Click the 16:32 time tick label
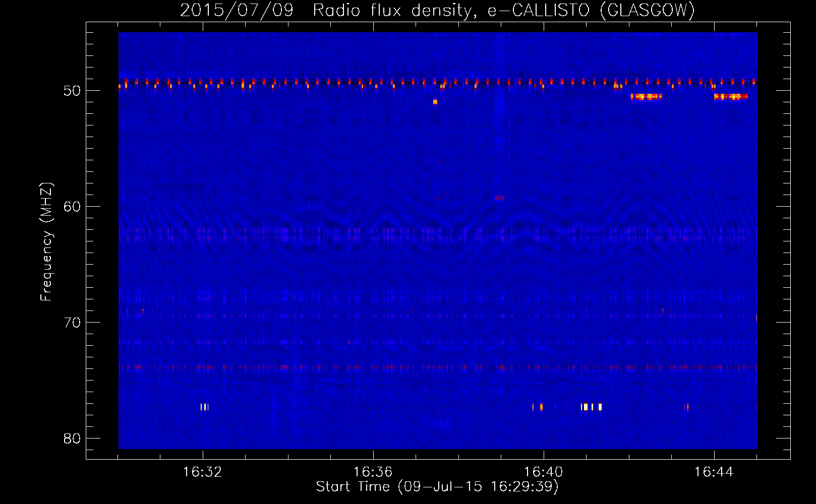Viewport: 816px width, 504px height. coord(203,472)
